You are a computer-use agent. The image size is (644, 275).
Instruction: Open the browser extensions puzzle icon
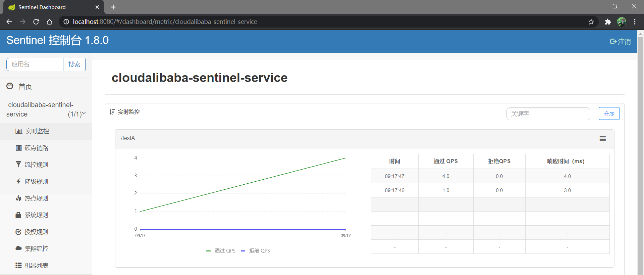click(608, 21)
